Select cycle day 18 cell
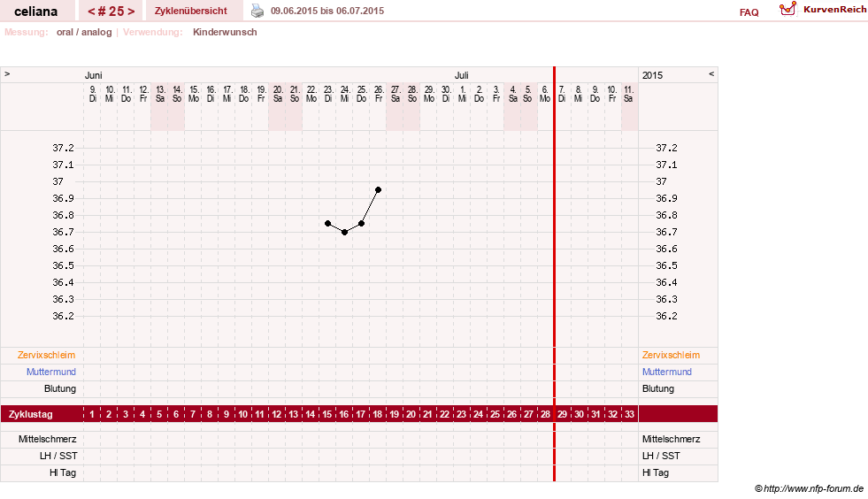The width and height of the screenshot is (868, 499). (378, 414)
